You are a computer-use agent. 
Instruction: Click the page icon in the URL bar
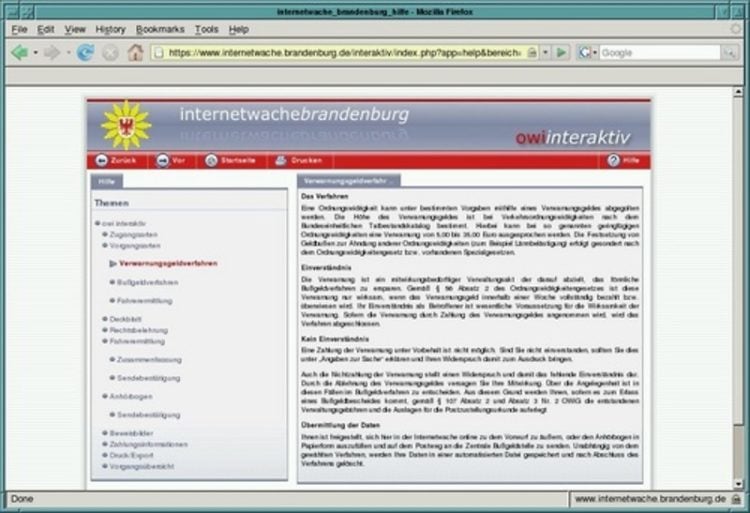pyautogui.click(x=159, y=53)
